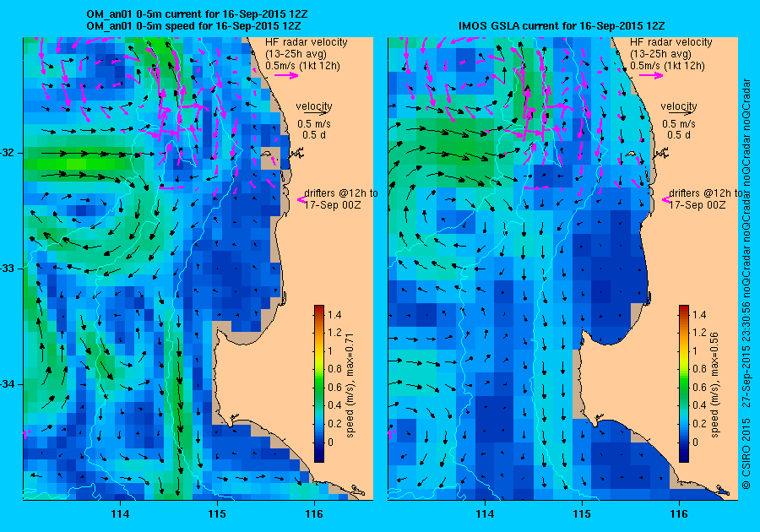Click the magenta HF radar legend arrow, right map
760x532 pixels.
pos(651,75)
